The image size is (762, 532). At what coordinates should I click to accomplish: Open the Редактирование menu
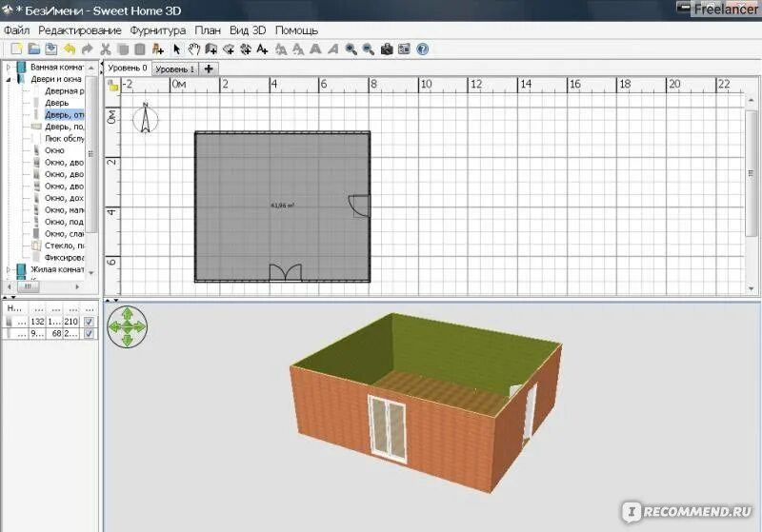80,30
